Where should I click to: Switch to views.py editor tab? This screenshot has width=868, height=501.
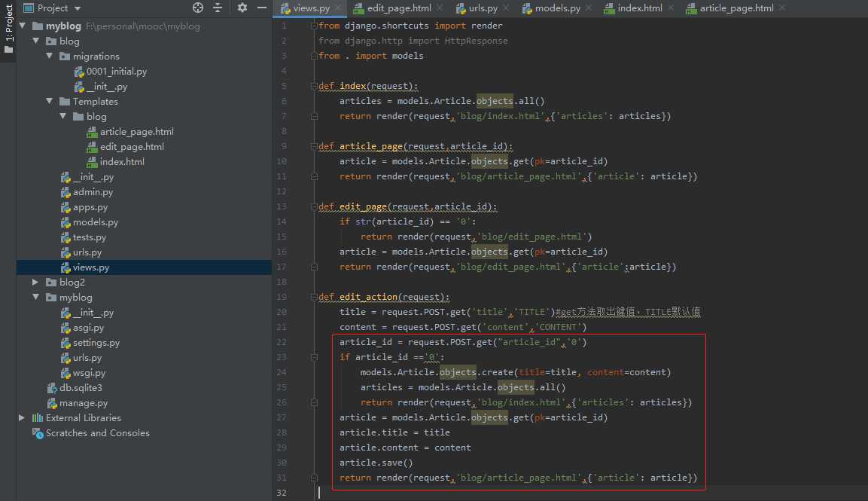(311, 8)
